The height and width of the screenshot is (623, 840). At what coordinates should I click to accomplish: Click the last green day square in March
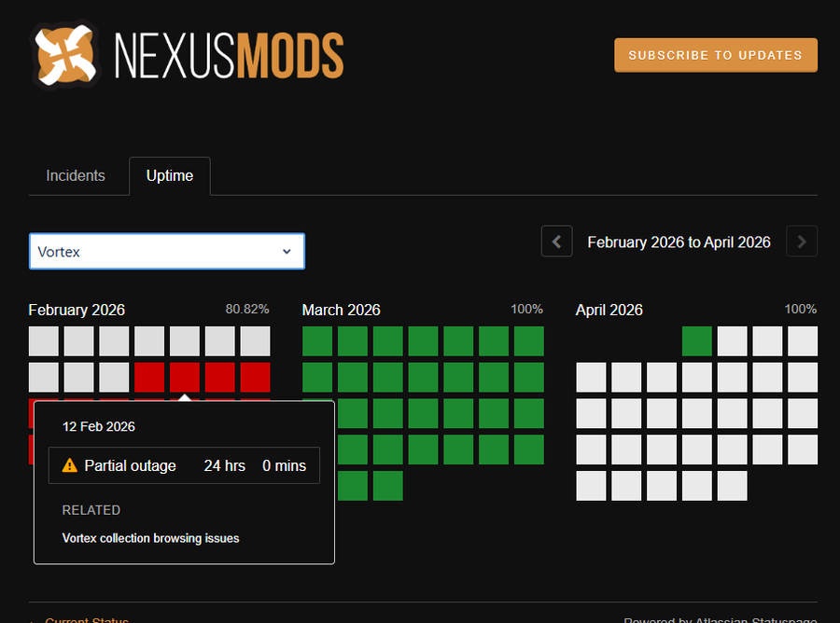[x=388, y=486]
